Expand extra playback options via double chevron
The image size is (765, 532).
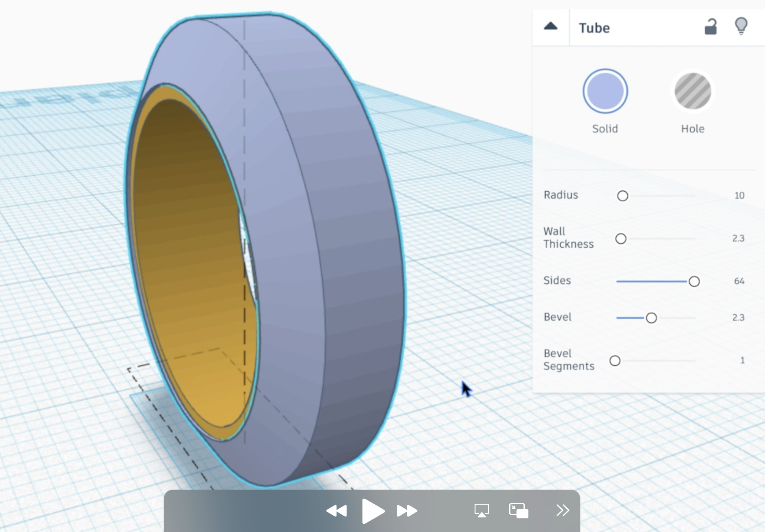tap(563, 511)
